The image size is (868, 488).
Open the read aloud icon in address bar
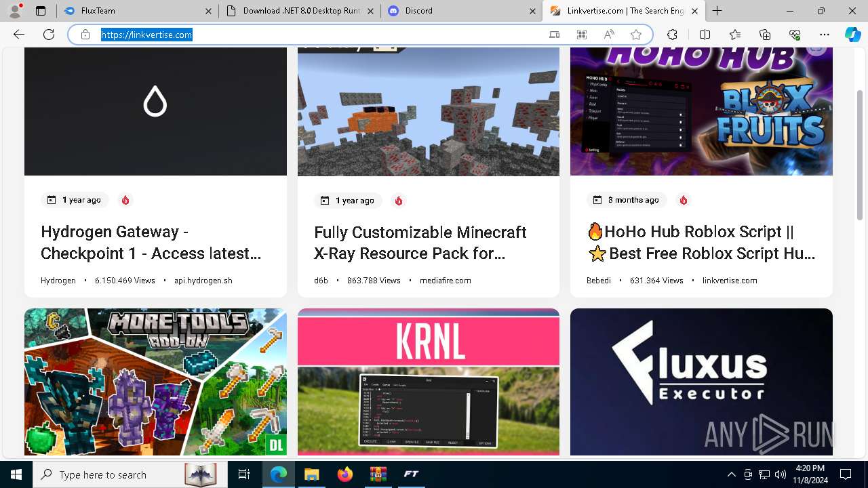(x=609, y=35)
